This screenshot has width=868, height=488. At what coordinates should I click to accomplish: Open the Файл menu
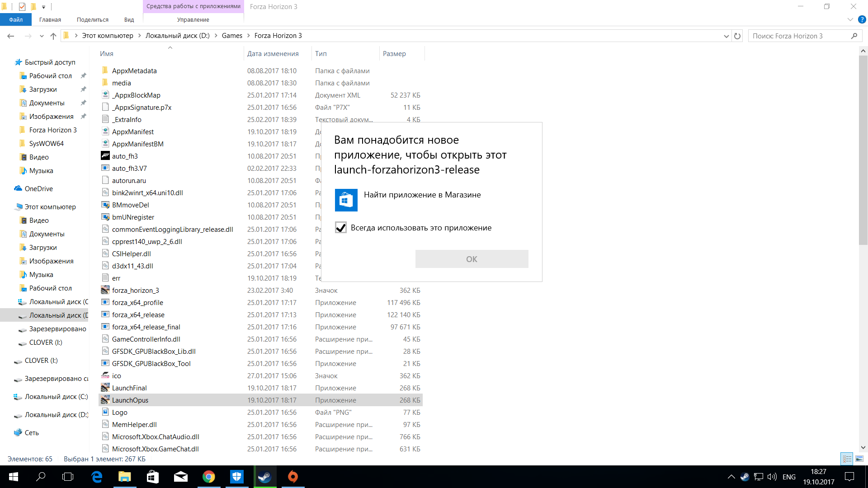[x=16, y=19]
